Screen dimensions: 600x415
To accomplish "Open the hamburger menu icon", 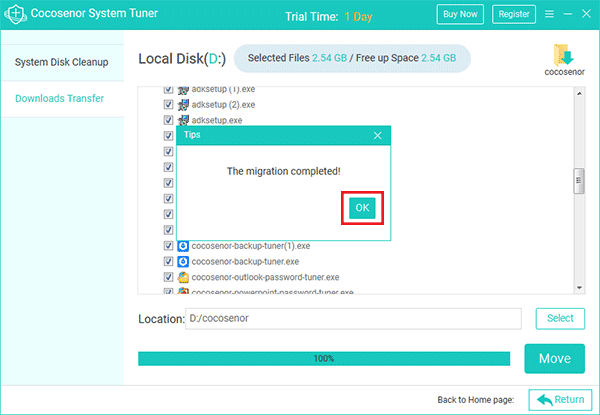I will [x=549, y=14].
